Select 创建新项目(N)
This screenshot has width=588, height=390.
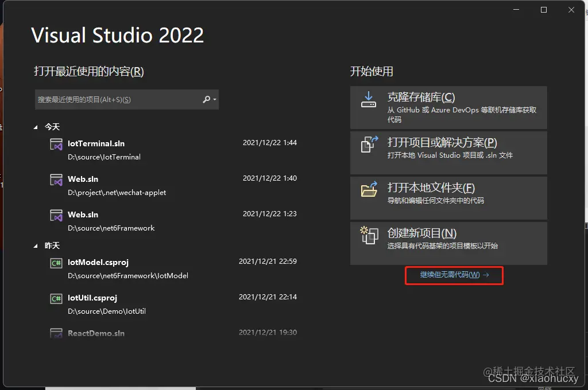tap(448, 244)
